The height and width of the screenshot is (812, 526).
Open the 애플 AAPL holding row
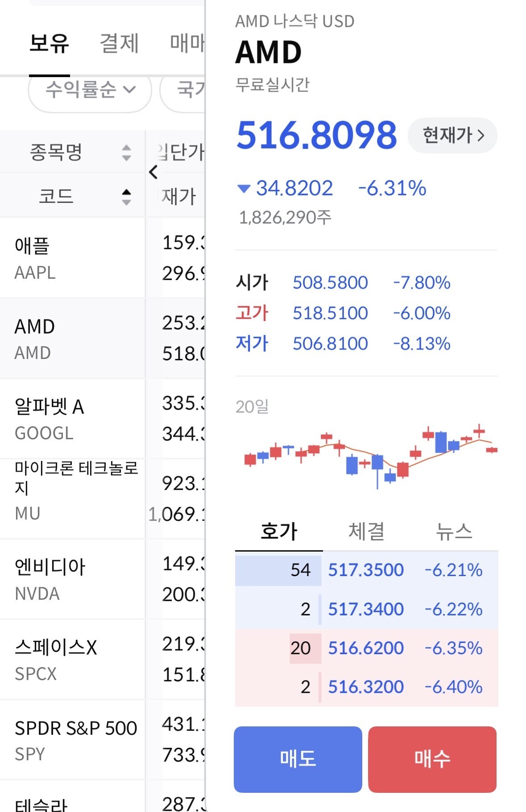[102, 258]
